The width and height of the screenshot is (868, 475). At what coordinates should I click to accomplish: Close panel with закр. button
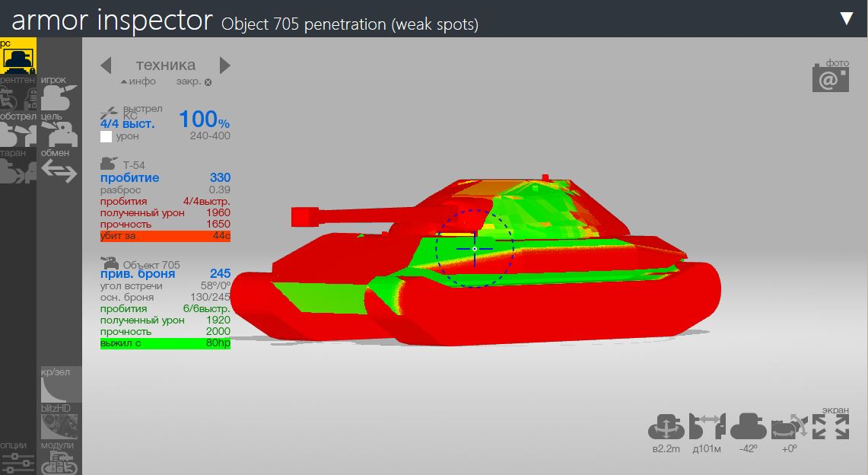194,81
